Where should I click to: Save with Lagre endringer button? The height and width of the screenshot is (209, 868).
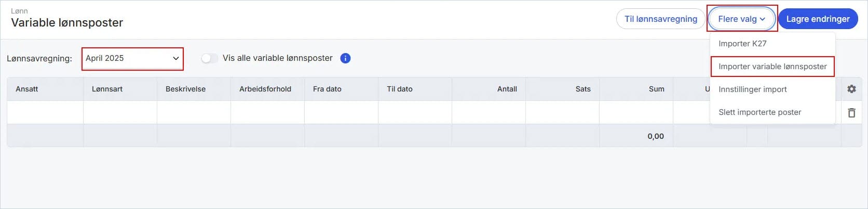[x=818, y=19]
